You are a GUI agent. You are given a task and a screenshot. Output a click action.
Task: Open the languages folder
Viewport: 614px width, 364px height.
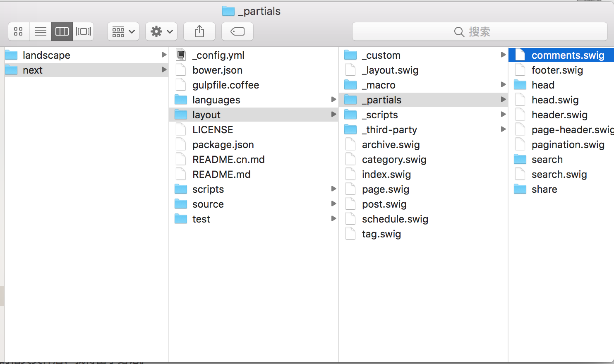coord(254,100)
